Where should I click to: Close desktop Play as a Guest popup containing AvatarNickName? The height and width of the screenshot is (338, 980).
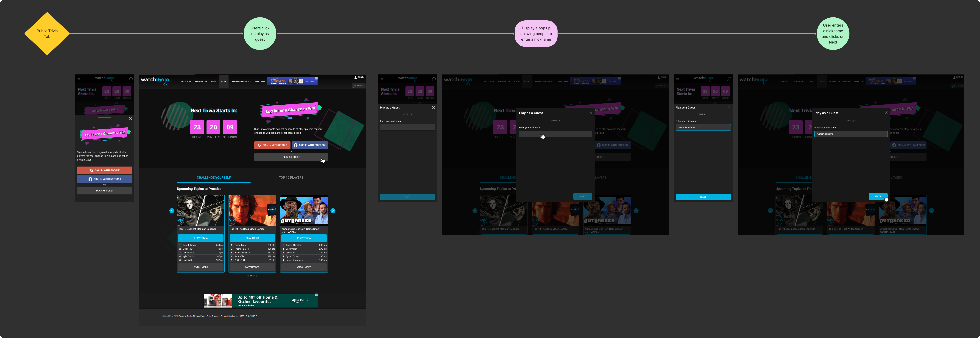886,113
